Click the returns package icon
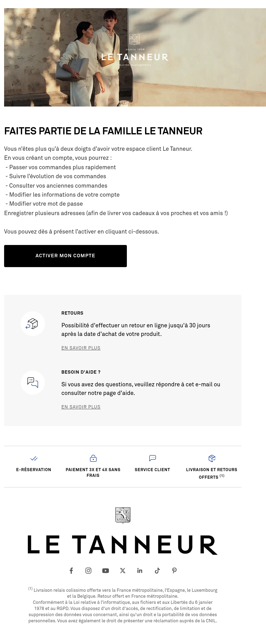This screenshot has width=266, height=644. coord(33,324)
